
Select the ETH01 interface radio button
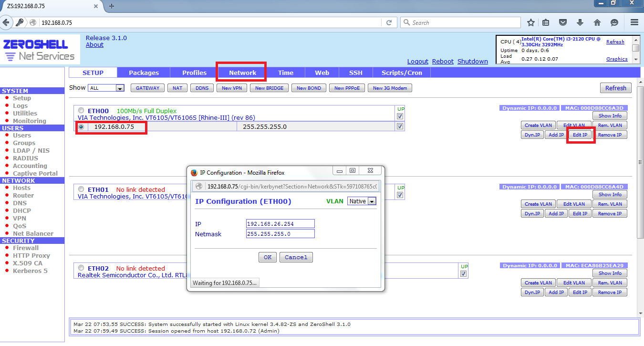[x=81, y=189]
